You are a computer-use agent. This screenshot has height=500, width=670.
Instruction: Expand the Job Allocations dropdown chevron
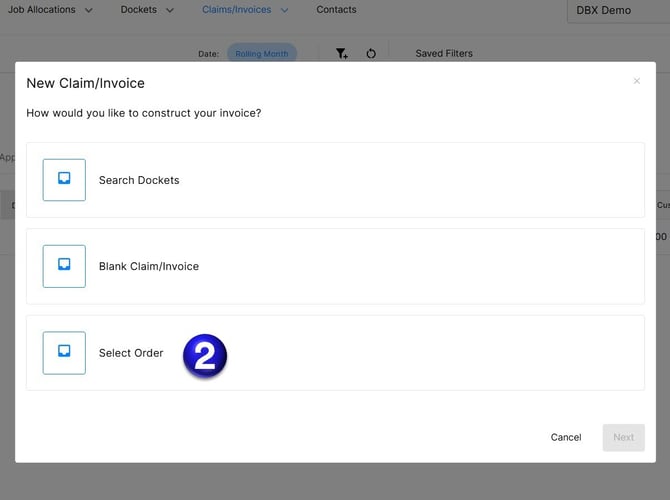[89, 10]
